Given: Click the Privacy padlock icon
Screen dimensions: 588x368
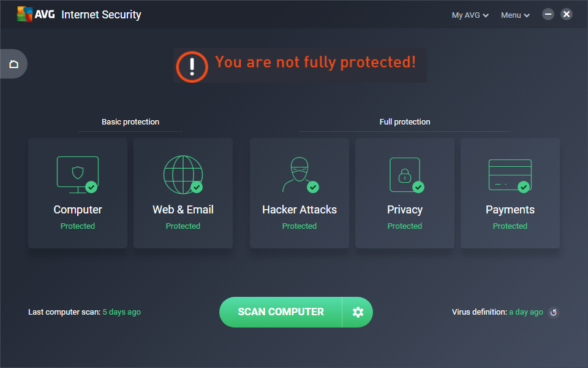Looking at the screenshot, I should coord(404,175).
